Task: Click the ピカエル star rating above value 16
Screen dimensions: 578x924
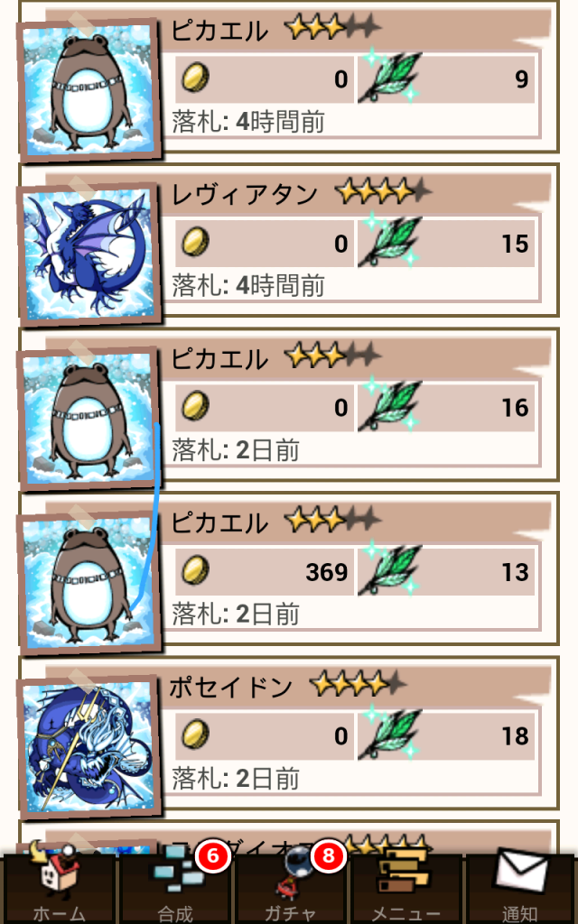Action: (x=332, y=356)
